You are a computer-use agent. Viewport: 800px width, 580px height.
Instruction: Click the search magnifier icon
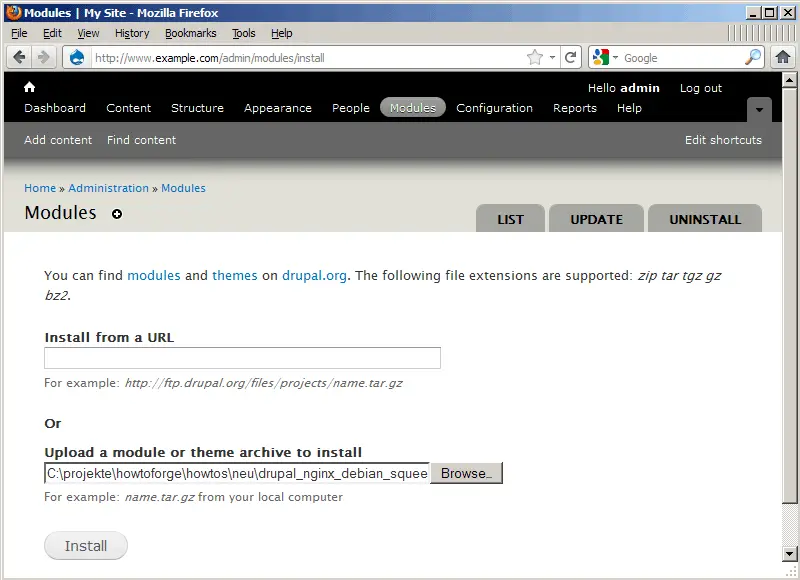tap(753, 57)
